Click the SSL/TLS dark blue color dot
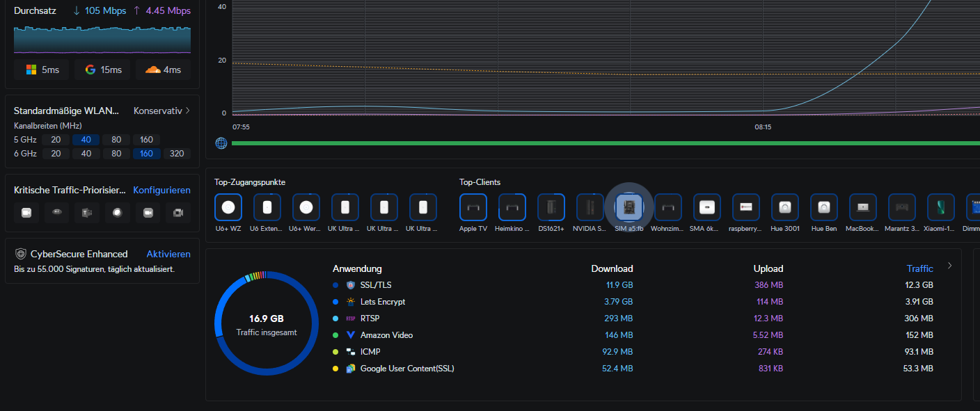980x411 pixels. [x=335, y=285]
